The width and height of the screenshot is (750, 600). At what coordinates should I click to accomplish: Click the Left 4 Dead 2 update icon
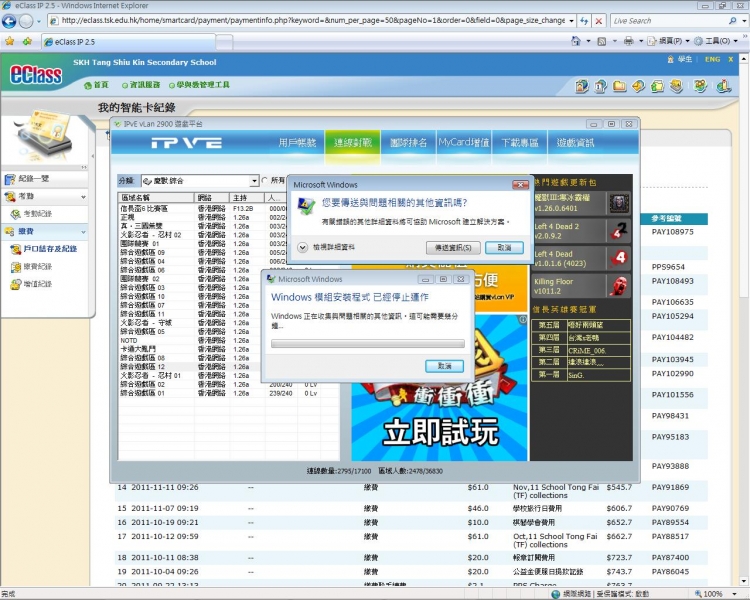619,231
